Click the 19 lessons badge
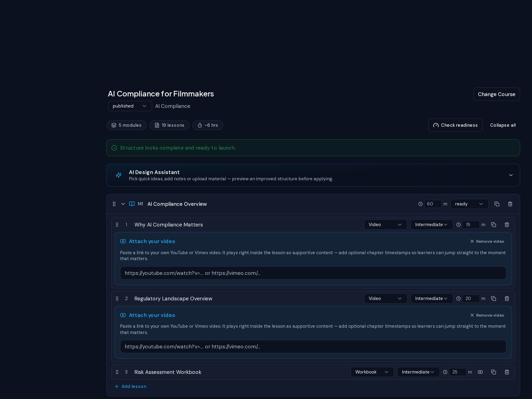This screenshot has width=532, height=399. [170, 125]
